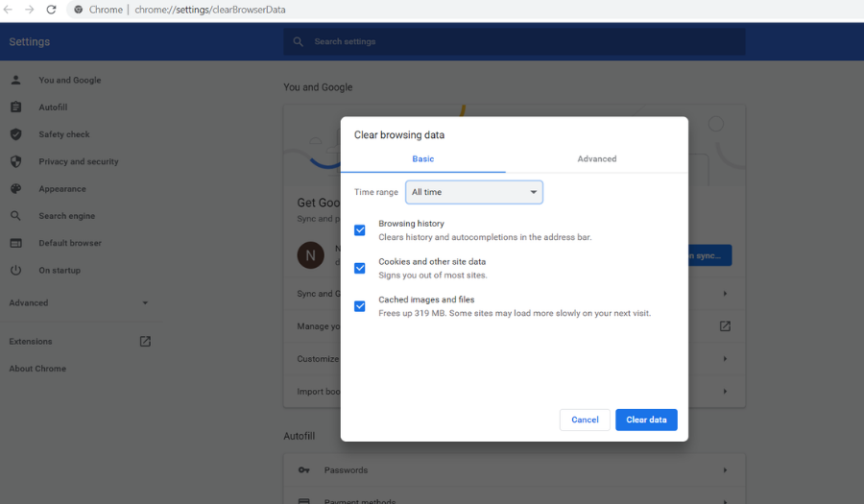
Task: Click the Default browser window icon
Action: [16, 243]
